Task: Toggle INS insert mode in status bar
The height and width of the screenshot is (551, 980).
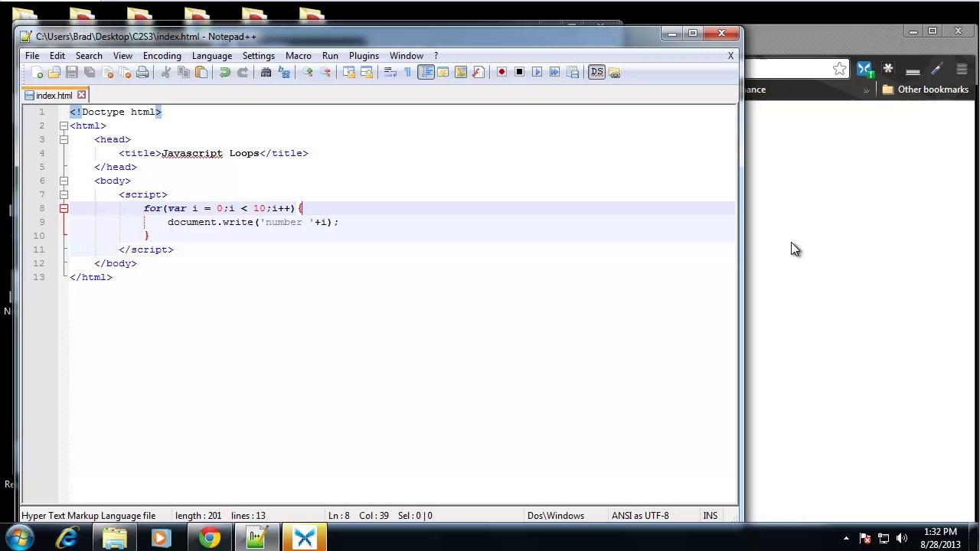Action: point(710,516)
